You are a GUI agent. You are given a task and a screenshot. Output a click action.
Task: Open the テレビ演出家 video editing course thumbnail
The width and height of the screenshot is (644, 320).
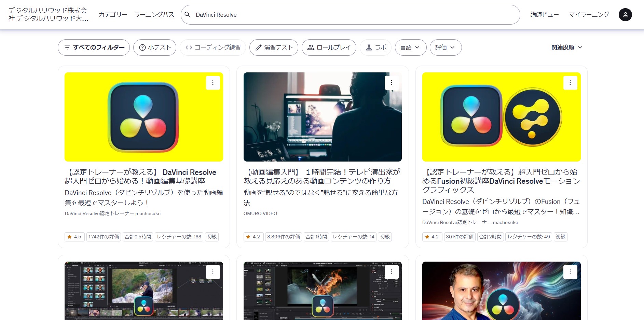[x=322, y=117]
